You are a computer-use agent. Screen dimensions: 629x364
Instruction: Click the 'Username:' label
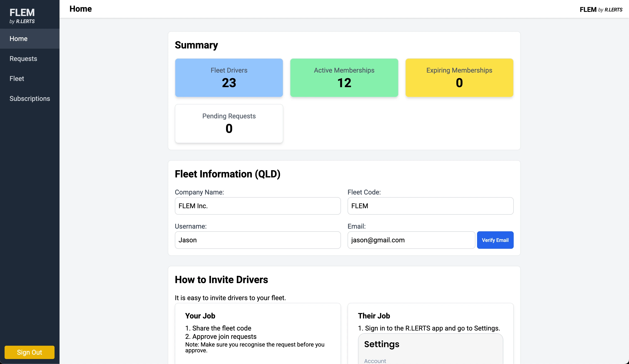190,226
